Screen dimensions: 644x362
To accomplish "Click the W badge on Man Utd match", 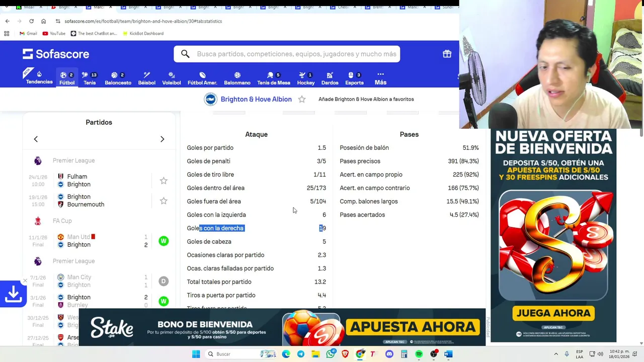I will (164, 241).
